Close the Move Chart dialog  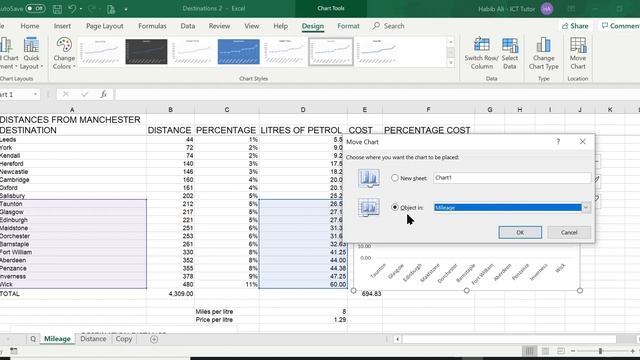(x=582, y=142)
